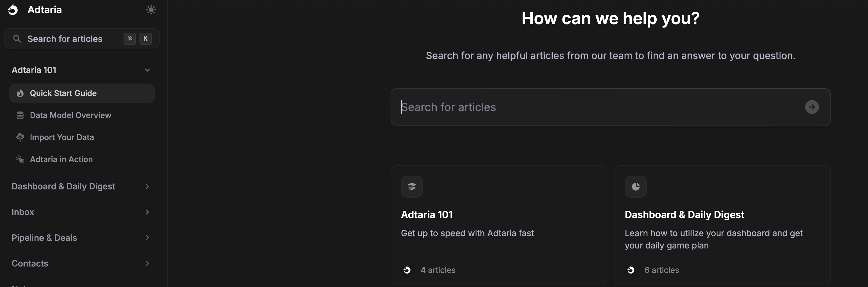Toggle light mode with the sun icon
The height and width of the screenshot is (287, 868).
tap(150, 10)
